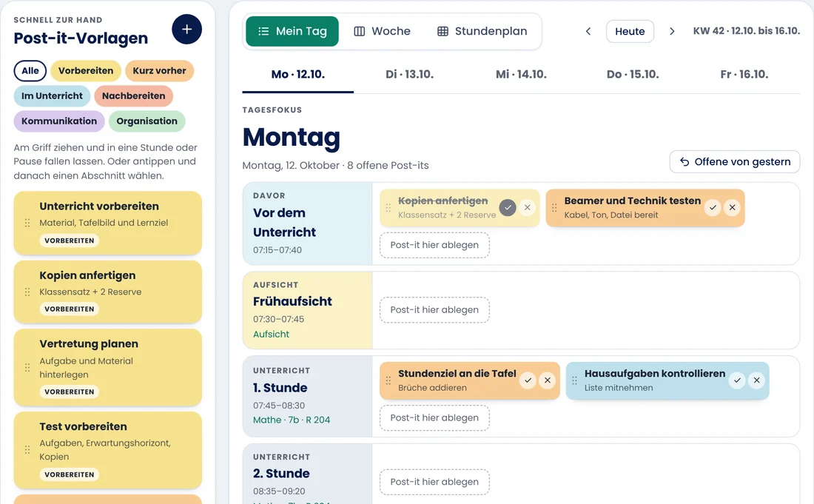Viewport: 814px width, 504px height.
Task: Click the grip of 'Hausaufgaben kontrollieren' post-it
Action: [574, 380]
